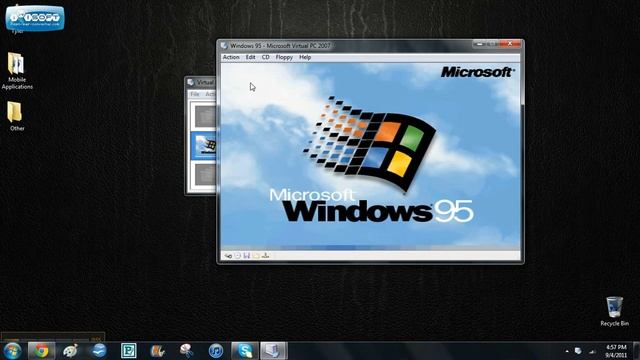Open the Floppy menu

pos(284,58)
